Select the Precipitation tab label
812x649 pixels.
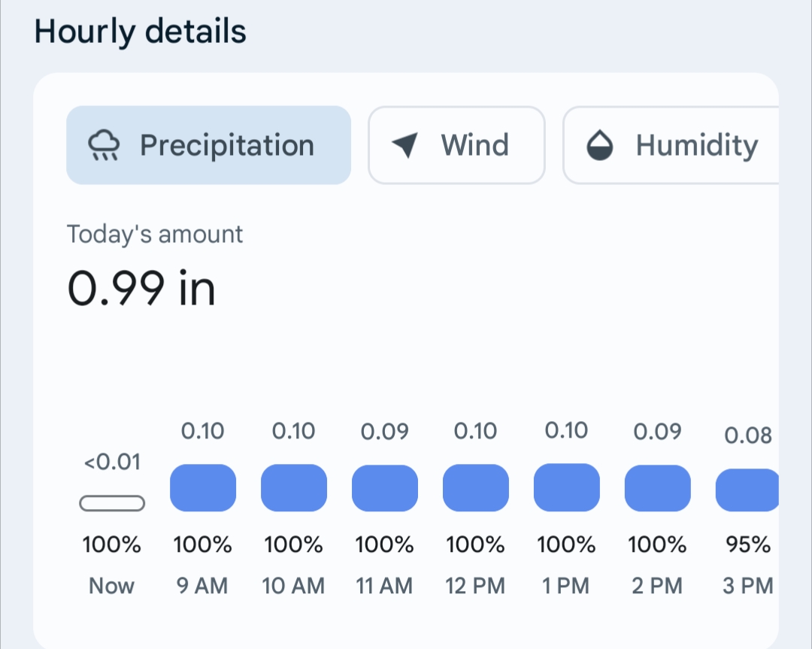point(226,145)
